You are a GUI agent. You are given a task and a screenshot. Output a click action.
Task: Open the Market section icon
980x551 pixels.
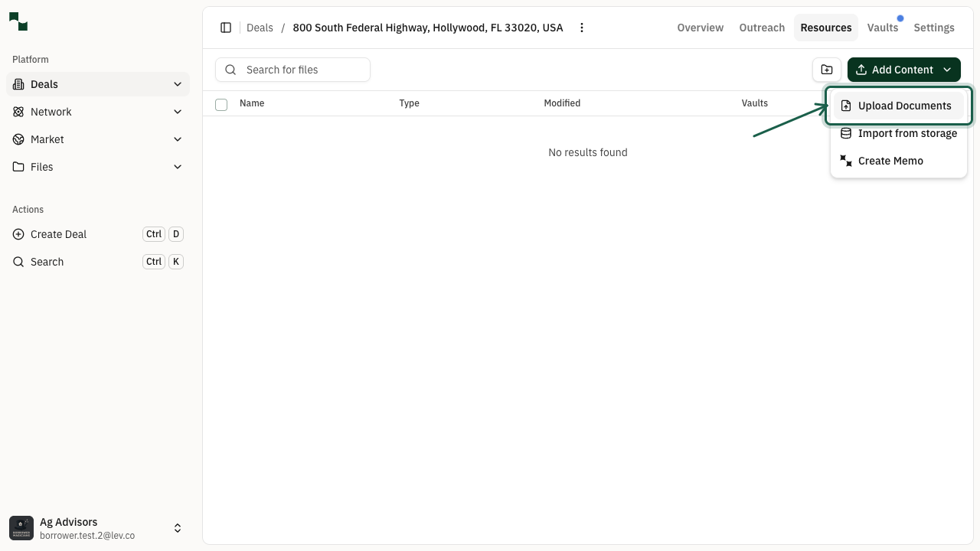click(x=18, y=139)
